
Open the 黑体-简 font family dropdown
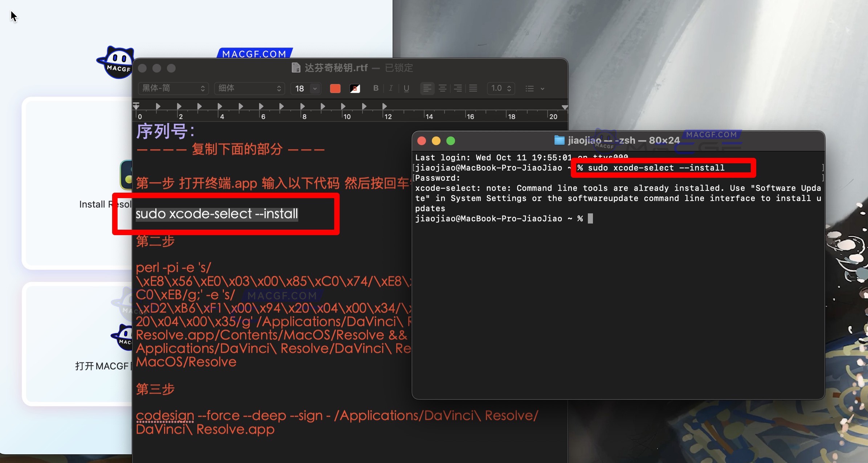173,88
